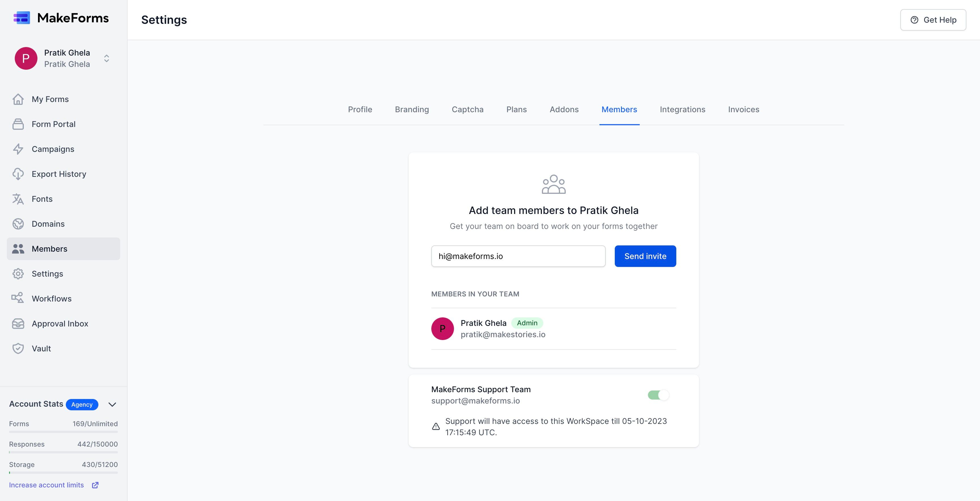Screen dimensions: 980x501
Task: Click the pratik@makestories.io email text
Action: tap(503, 334)
